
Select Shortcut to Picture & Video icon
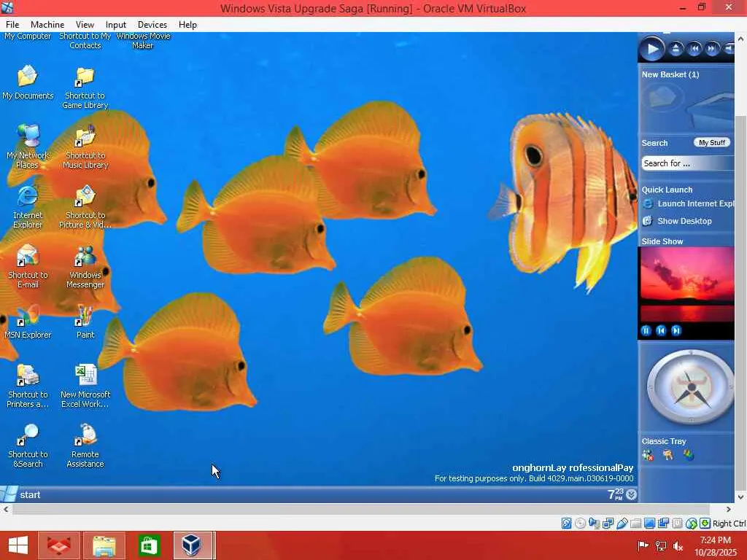coord(85,207)
